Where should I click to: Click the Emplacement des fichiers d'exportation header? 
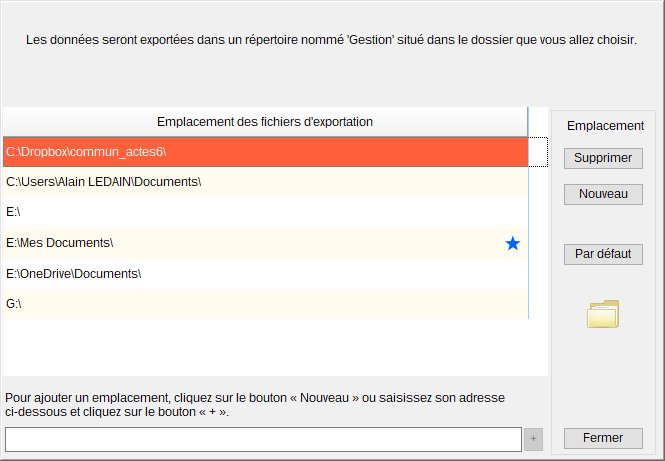point(265,122)
